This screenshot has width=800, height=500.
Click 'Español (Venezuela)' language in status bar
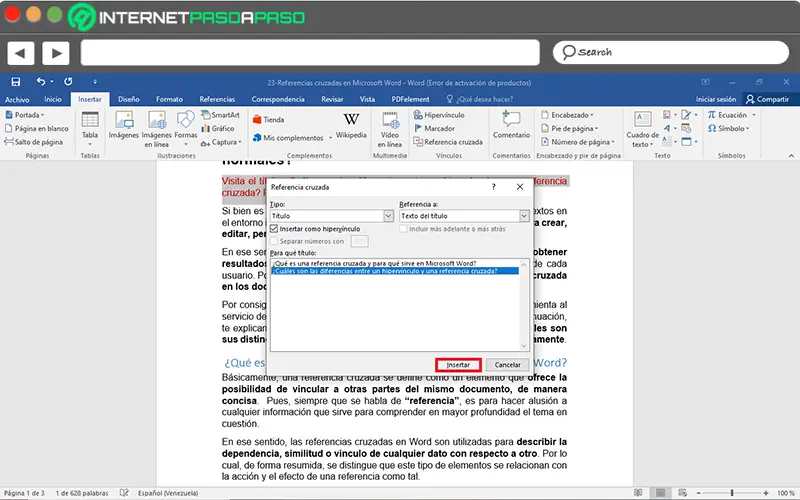(x=168, y=493)
